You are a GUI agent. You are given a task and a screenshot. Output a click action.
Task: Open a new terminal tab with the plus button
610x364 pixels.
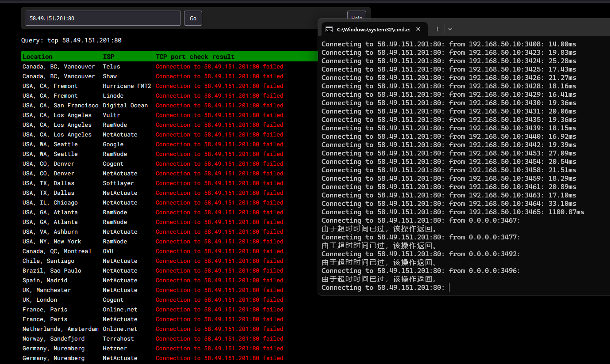[437, 29]
